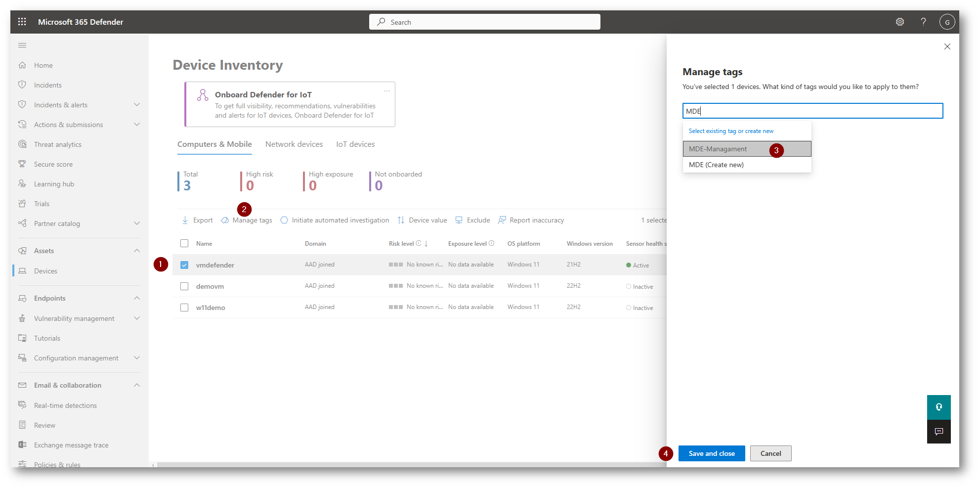Open the feedback chat widget
Screen dimensions: 980x488
pyautogui.click(x=939, y=432)
